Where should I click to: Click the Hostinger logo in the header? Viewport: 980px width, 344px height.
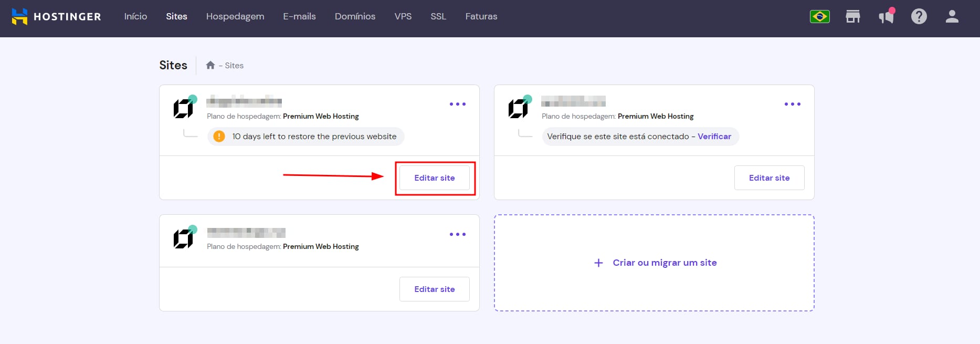[x=56, y=17]
